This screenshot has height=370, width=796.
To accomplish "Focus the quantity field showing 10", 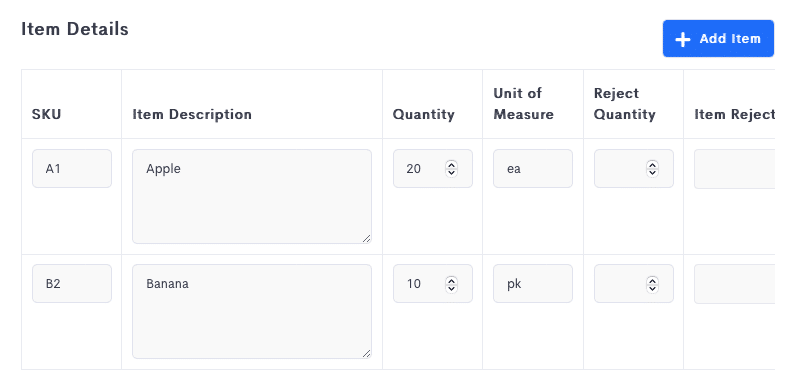I will pos(433,284).
